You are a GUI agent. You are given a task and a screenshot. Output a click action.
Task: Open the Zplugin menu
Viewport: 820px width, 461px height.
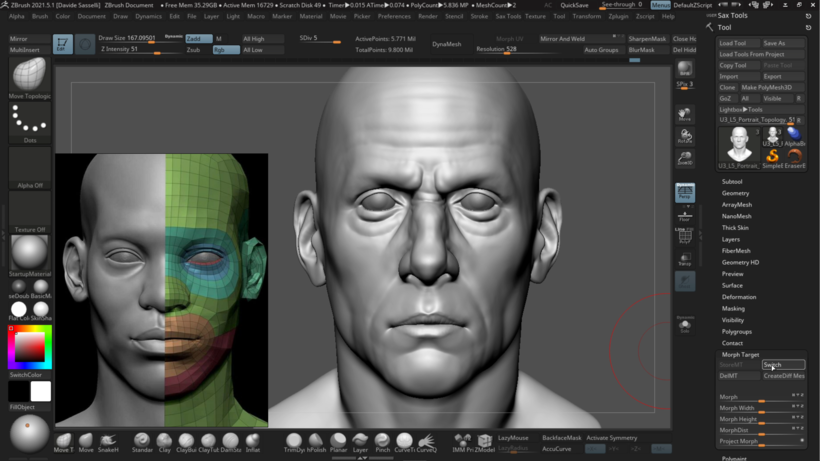pyautogui.click(x=618, y=16)
